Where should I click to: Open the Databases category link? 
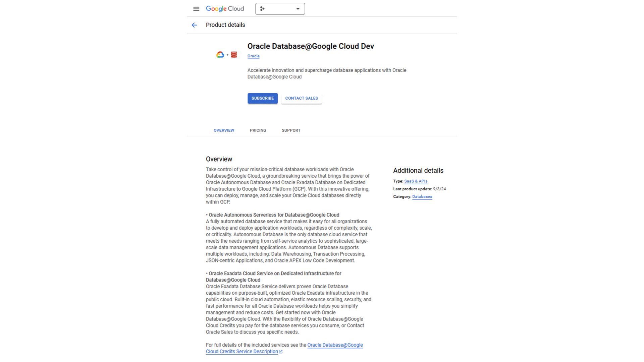422,197
